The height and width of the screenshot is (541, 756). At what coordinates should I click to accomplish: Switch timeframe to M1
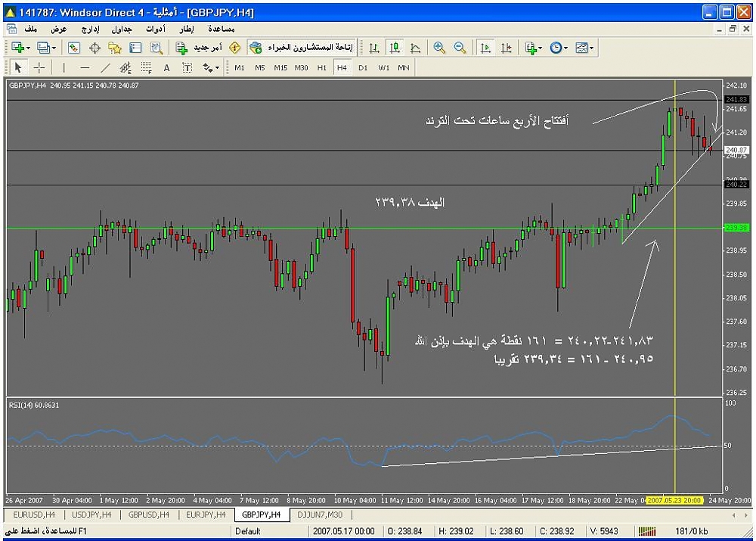tap(240, 67)
